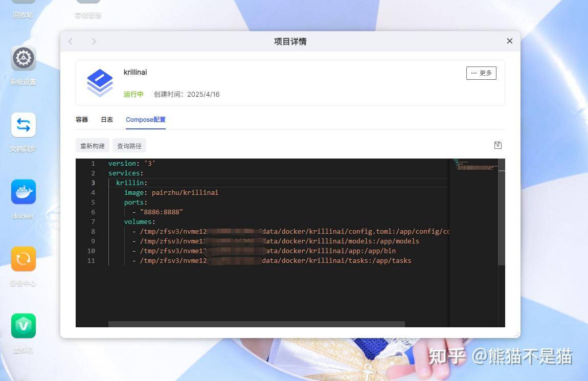Click the tasks:/app/tasks volume line

272,261
